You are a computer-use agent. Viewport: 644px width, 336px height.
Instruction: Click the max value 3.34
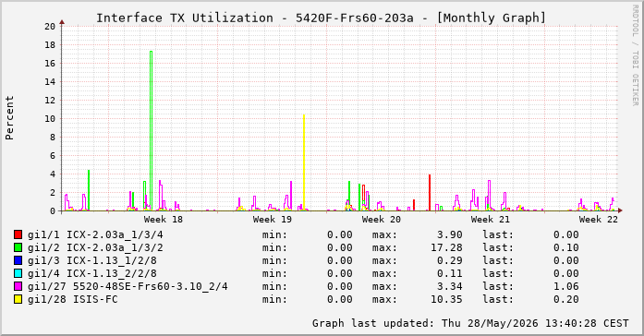point(449,286)
